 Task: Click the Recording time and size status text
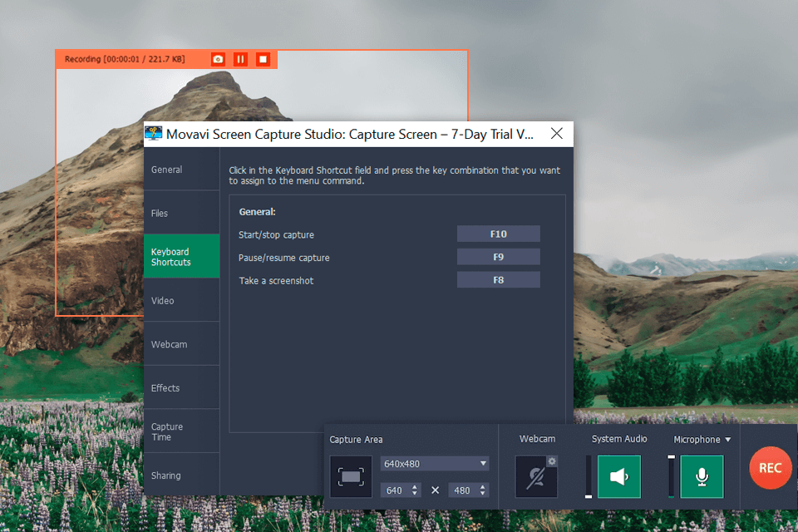pyautogui.click(x=125, y=59)
